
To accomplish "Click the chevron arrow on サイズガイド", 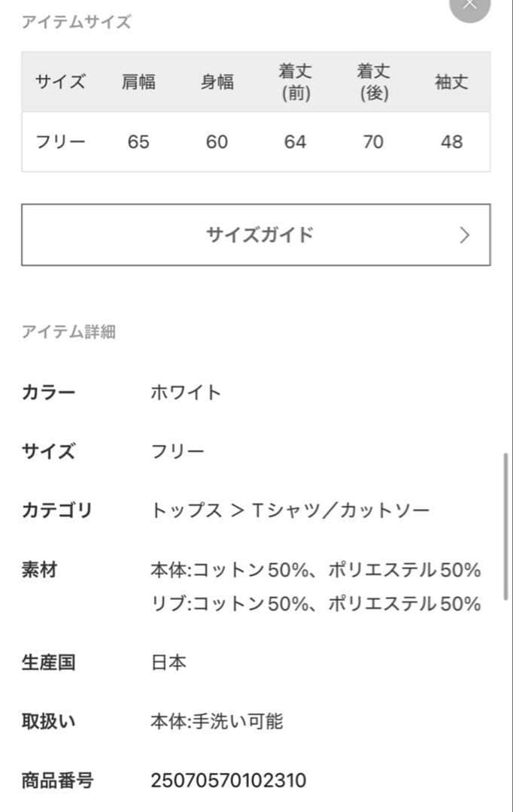I will (x=464, y=235).
